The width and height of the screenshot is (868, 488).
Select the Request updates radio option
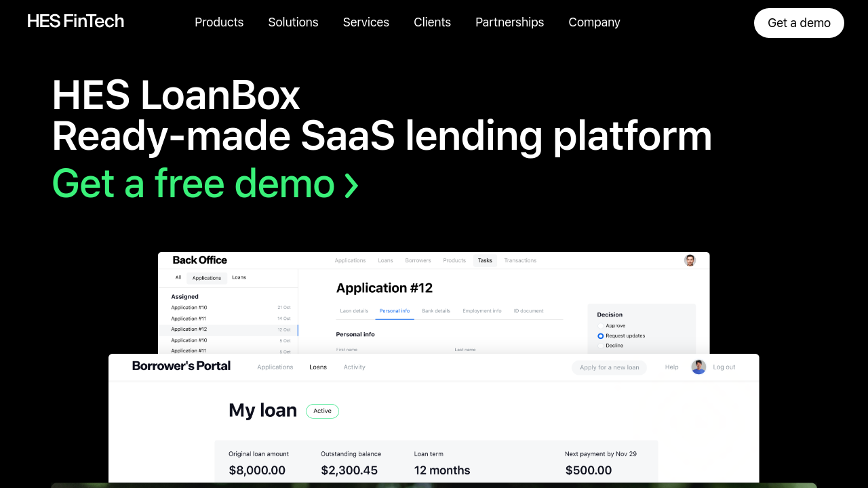point(601,336)
